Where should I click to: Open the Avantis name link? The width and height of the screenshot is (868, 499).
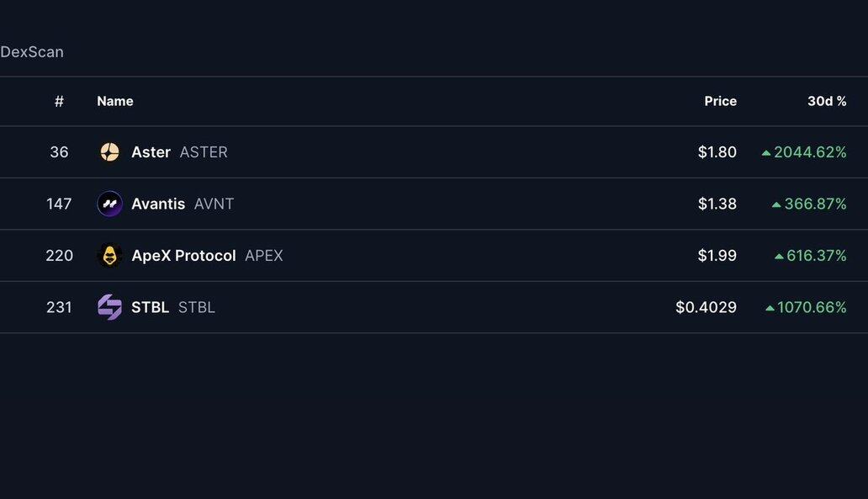[158, 204]
